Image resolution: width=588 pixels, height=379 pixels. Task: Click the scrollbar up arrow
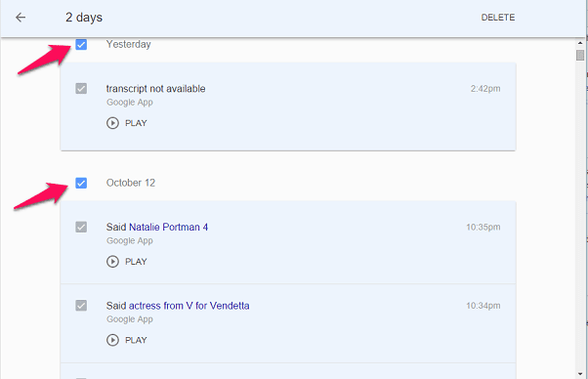580,43
